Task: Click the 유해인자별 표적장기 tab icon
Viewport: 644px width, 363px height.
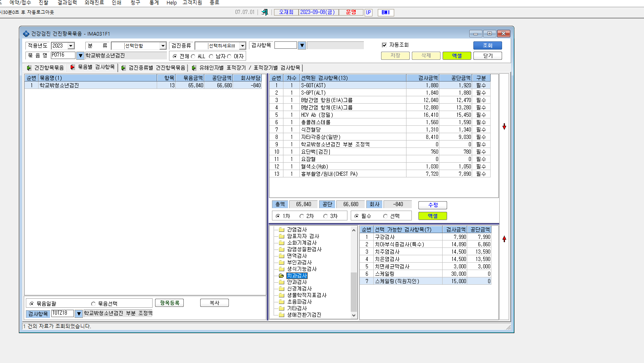Action: 194,68
